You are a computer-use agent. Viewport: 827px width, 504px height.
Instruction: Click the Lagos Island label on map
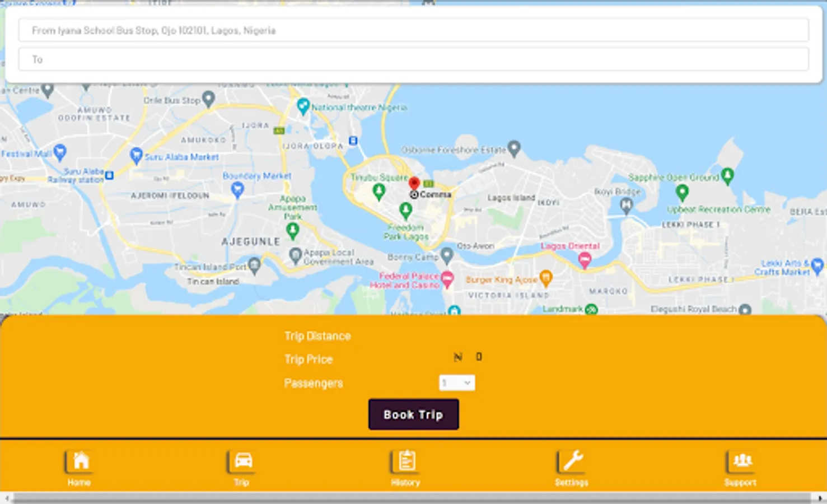[511, 198]
